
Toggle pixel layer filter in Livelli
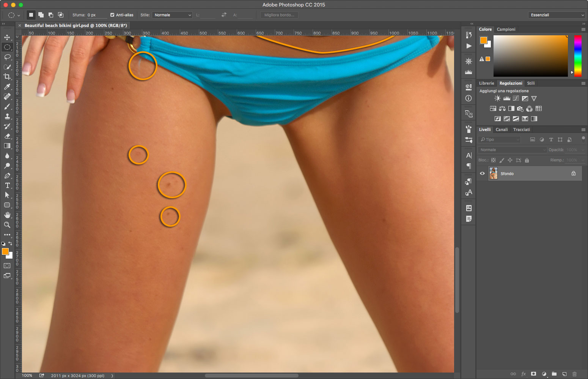click(533, 139)
